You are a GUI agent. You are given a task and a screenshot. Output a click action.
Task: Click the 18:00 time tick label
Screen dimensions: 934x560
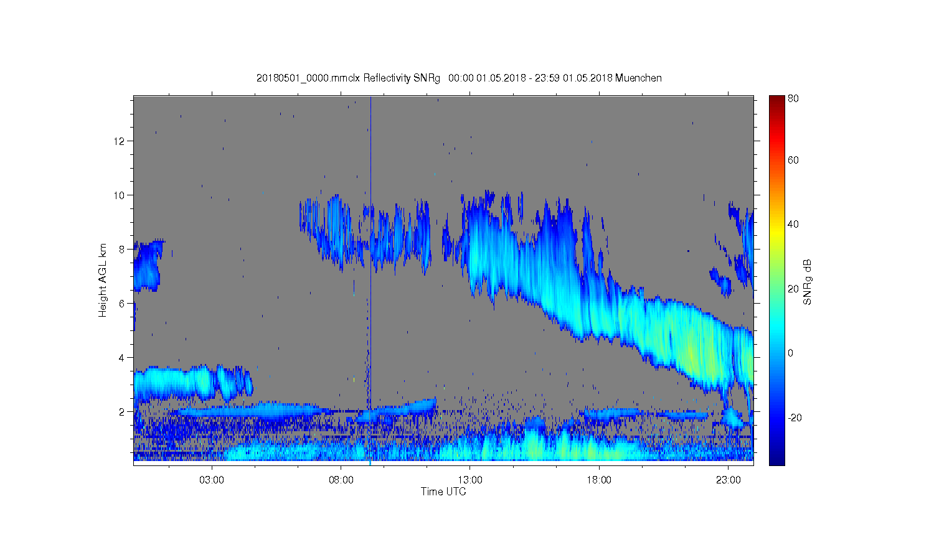click(x=599, y=480)
